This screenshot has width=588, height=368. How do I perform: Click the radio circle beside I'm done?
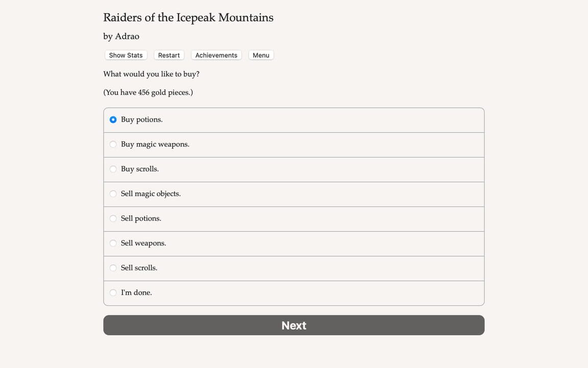pos(113,292)
